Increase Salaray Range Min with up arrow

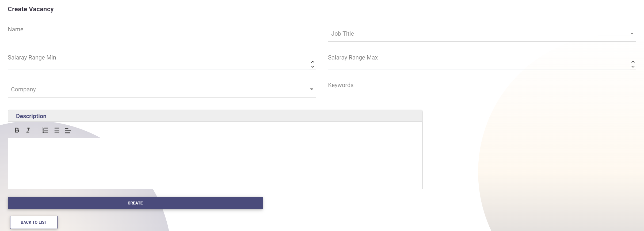pyautogui.click(x=313, y=62)
